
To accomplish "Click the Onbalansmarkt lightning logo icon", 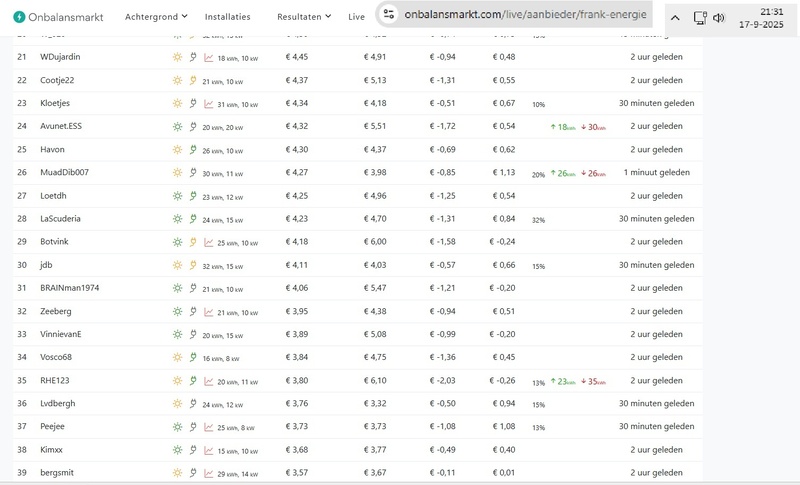I will tap(20, 16).
